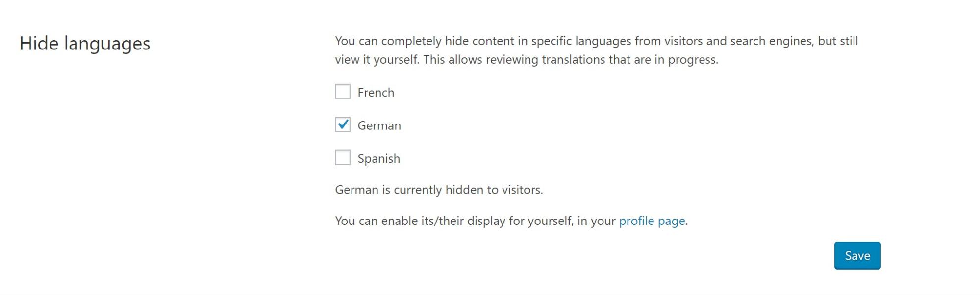Tick the Spanish checkbox
The image size is (980, 297).
tap(343, 158)
